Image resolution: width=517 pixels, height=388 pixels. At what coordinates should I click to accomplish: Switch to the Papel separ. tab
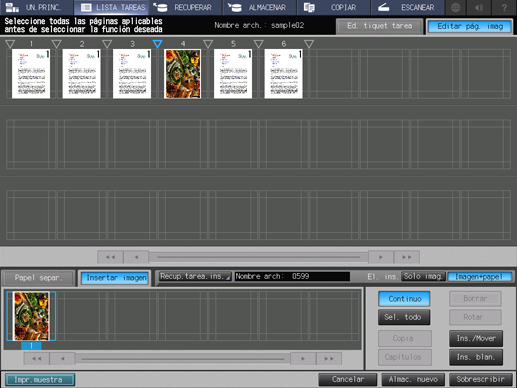click(38, 278)
